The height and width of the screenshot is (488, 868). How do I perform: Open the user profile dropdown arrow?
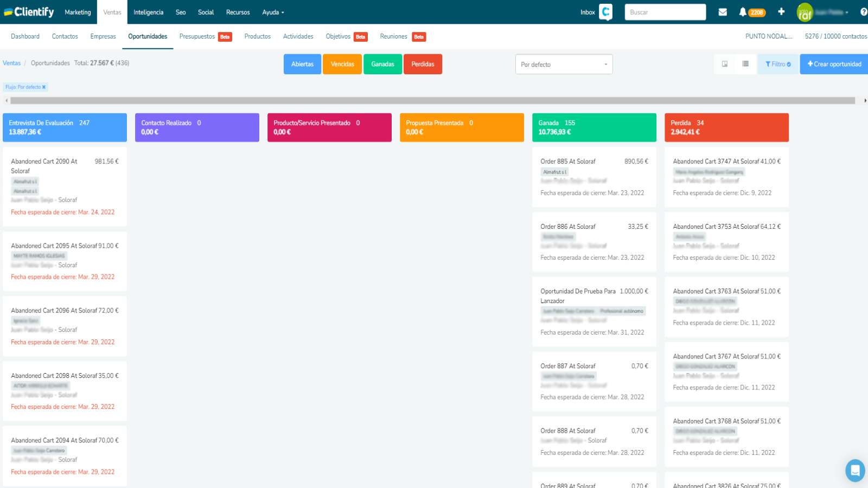[x=846, y=12]
